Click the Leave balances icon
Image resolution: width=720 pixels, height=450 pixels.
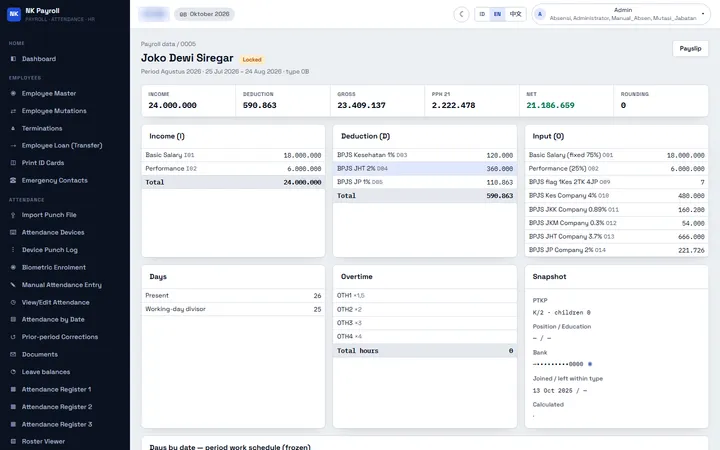click(13, 371)
